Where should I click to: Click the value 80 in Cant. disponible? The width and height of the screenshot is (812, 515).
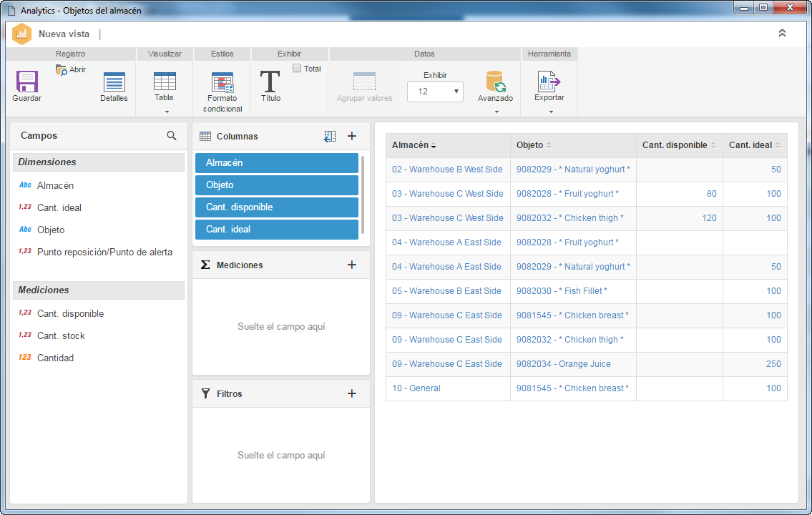pyautogui.click(x=712, y=194)
